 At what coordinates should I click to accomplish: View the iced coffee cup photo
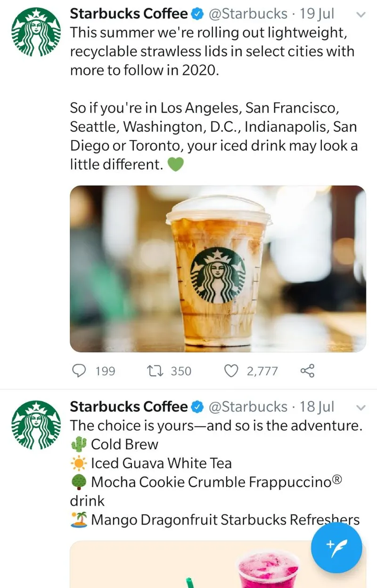tap(218, 268)
